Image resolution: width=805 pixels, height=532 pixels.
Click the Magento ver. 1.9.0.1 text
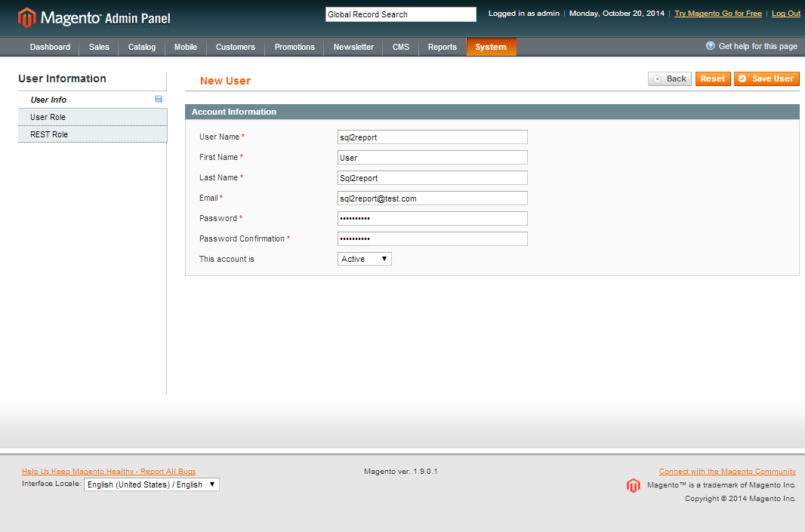(400, 472)
